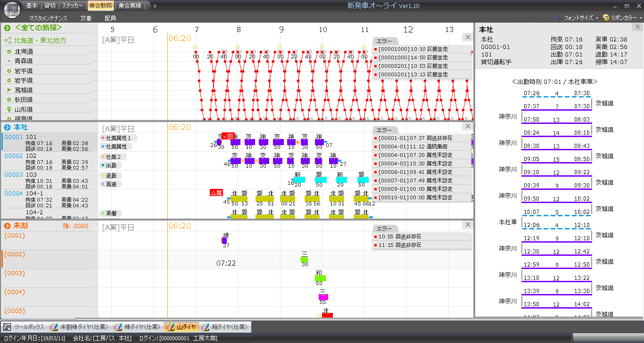Click the red ×回 error marker
644x343 pixels.
228,136
